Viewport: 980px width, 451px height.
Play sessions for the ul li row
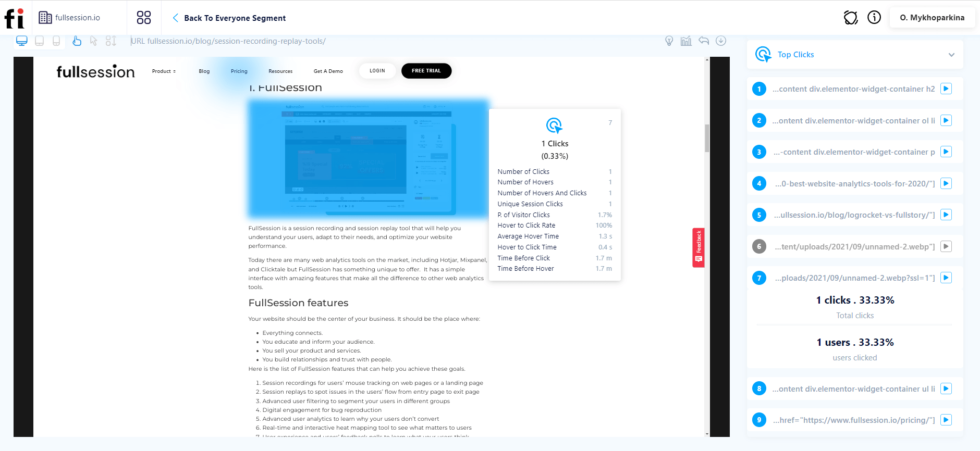(946, 389)
